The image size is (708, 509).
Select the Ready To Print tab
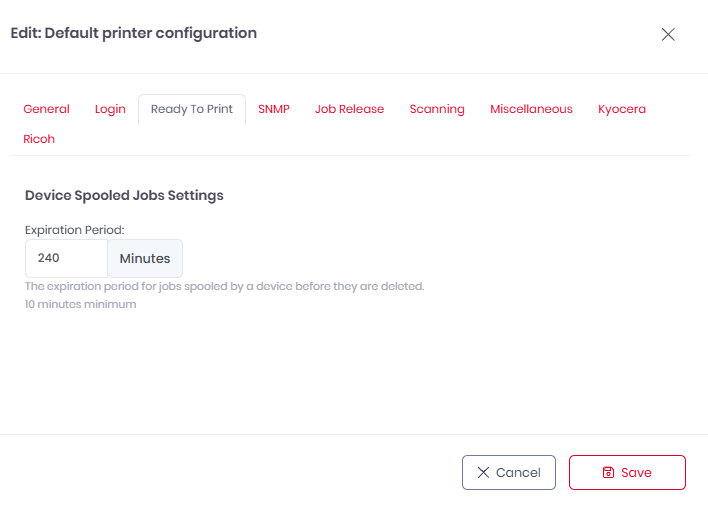point(192,109)
